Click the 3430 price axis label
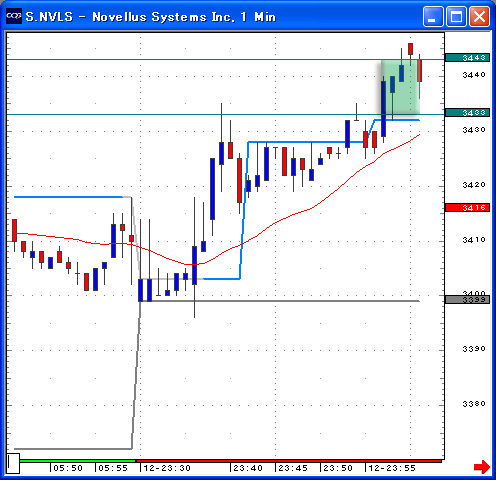This screenshot has width=496, height=480. 474,130
